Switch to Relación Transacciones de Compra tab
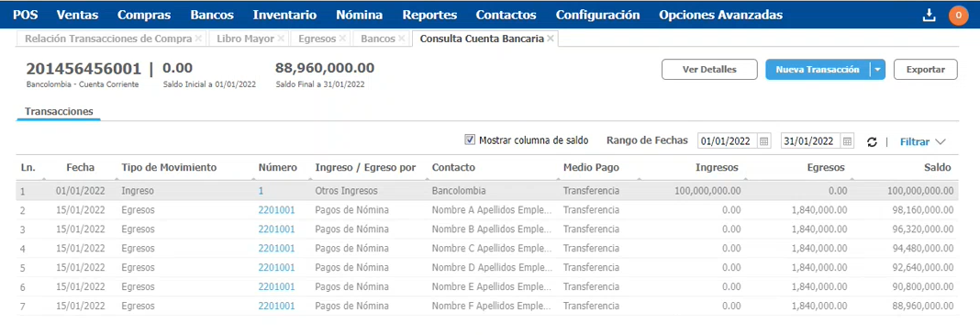 click(x=109, y=39)
